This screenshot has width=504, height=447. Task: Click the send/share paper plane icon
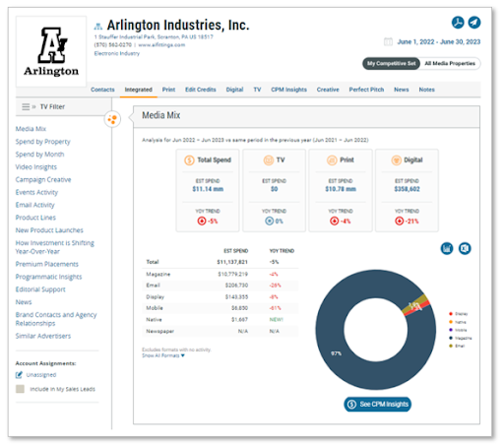(474, 23)
